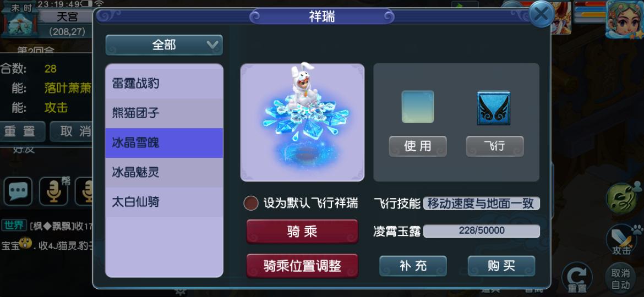644x297 pixels.
Task: Choose 冰晶魅灵 mount entry
Action: 164,172
